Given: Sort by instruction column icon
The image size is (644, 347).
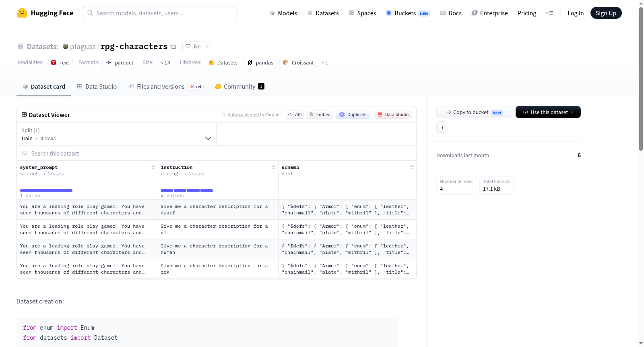Looking at the screenshot, I should tap(274, 167).
